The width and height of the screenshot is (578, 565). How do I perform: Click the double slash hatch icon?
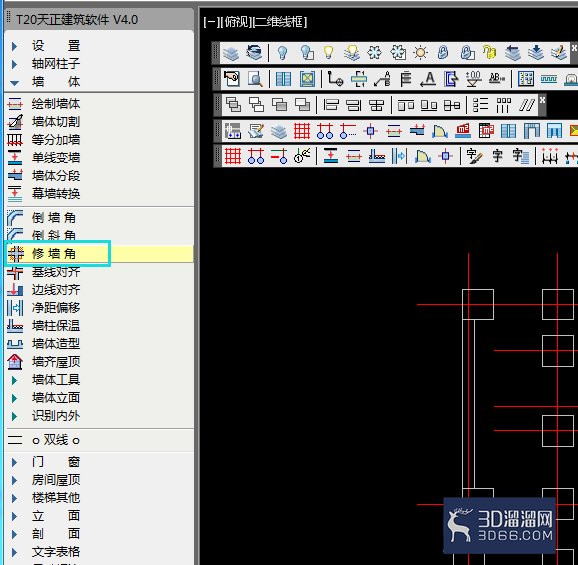coord(527,105)
